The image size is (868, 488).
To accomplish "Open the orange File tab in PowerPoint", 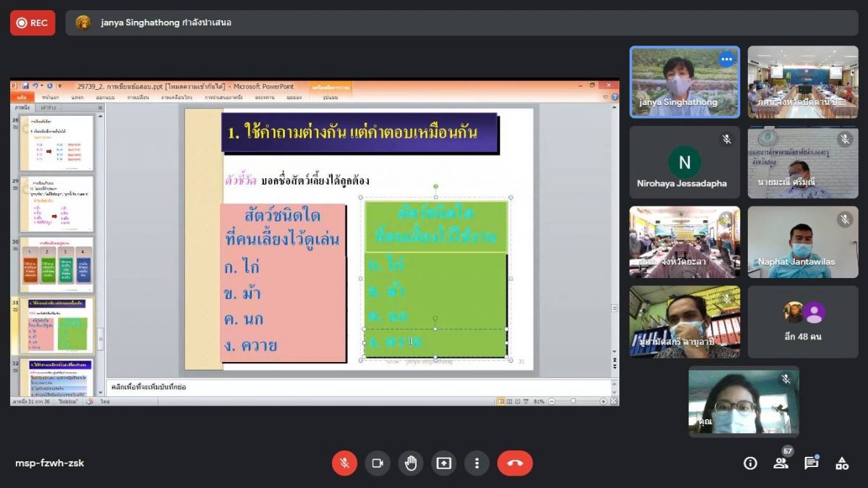I will (x=21, y=97).
